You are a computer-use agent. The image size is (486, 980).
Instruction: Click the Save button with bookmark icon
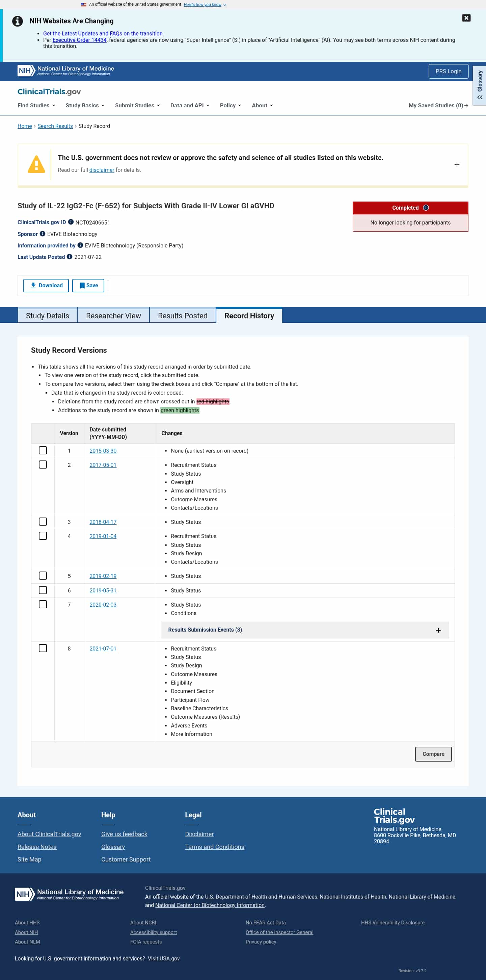tap(88, 285)
